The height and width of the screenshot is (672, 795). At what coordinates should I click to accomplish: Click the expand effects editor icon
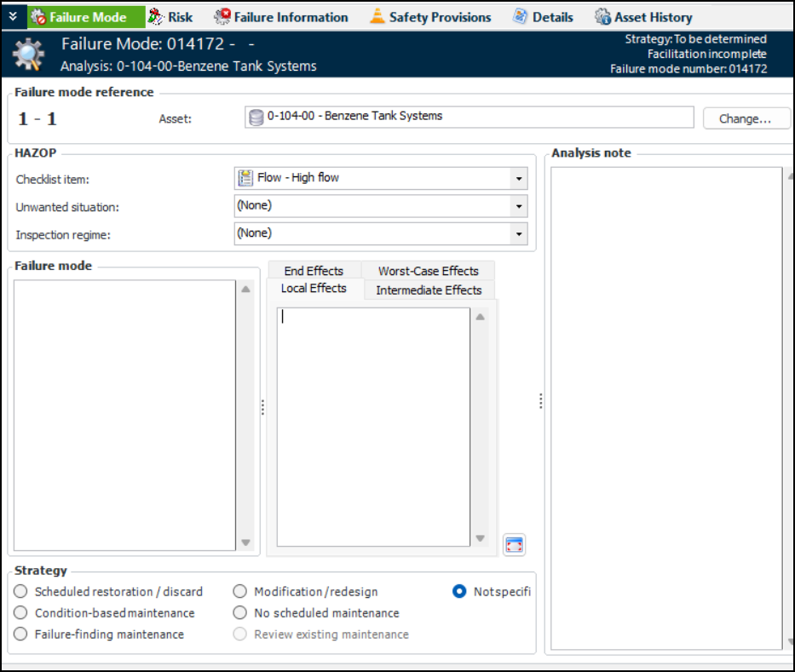(514, 545)
